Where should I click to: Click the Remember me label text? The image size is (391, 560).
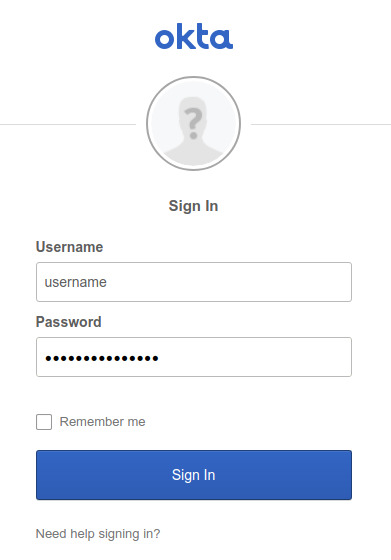click(x=102, y=422)
